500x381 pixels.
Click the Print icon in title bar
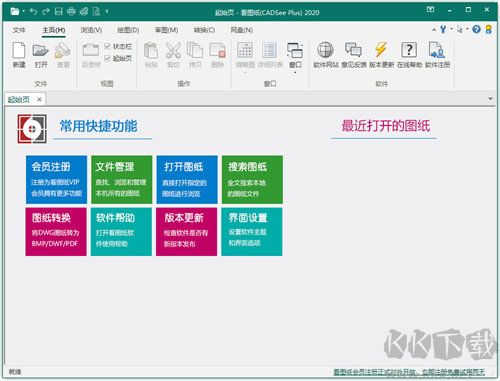[x=71, y=12]
